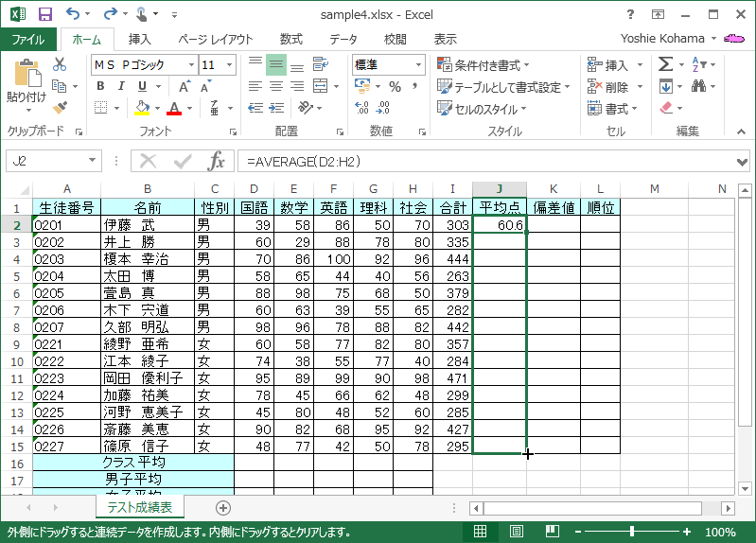Open the 標準 number format dropdown
Viewport: 756px width, 543px height.
click(418, 64)
